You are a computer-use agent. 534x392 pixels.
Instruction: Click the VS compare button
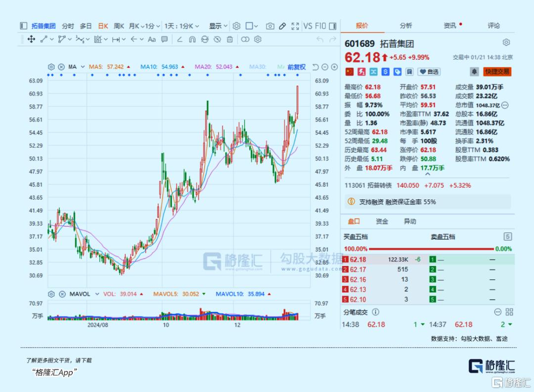coord(308,26)
